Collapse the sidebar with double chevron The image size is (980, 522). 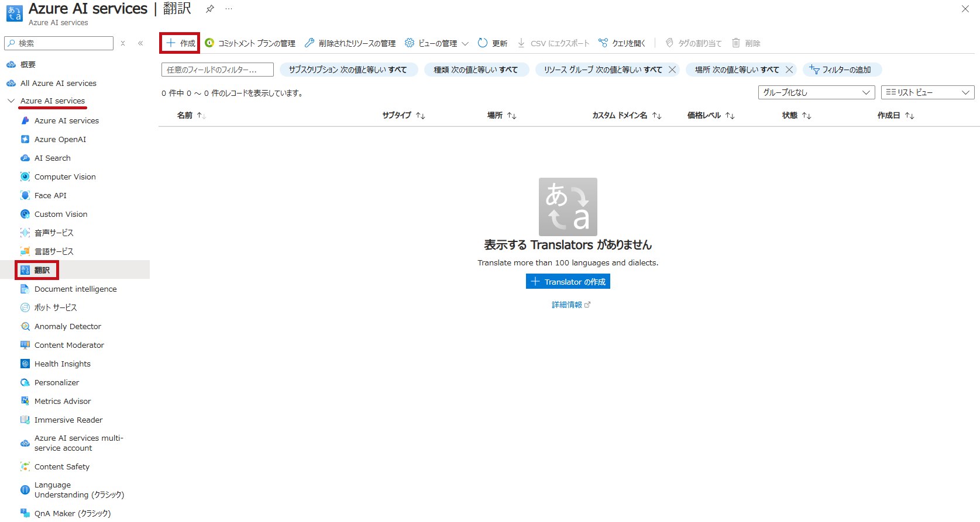tap(140, 43)
